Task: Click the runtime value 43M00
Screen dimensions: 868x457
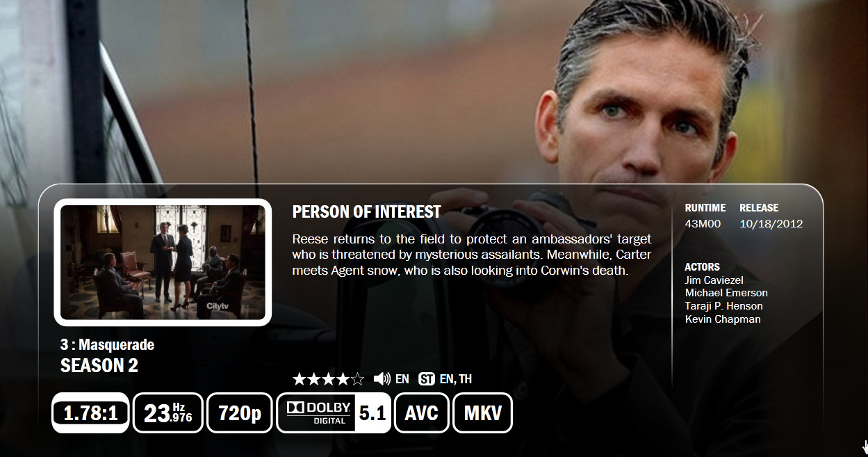Action: pos(703,224)
